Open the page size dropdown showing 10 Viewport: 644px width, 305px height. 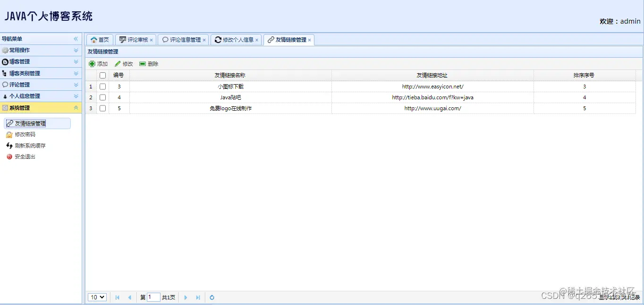pyautogui.click(x=97, y=297)
